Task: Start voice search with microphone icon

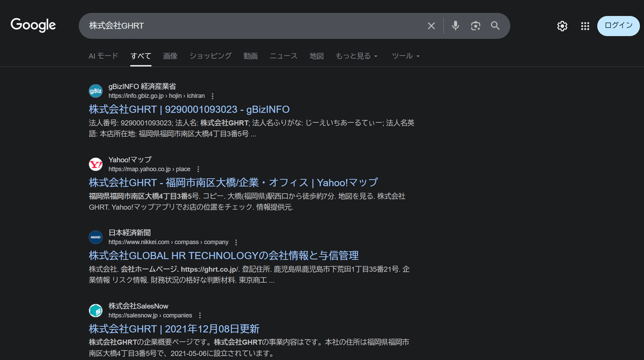Action: (456, 26)
